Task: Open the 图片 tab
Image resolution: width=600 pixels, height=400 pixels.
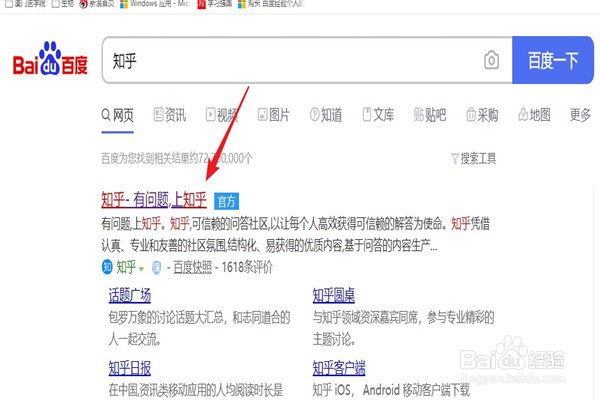Action: pyautogui.click(x=274, y=114)
